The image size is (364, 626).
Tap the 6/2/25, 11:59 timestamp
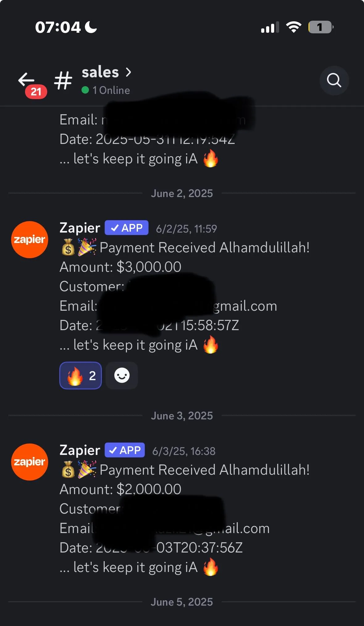pyautogui.click(x=186, y=229)
